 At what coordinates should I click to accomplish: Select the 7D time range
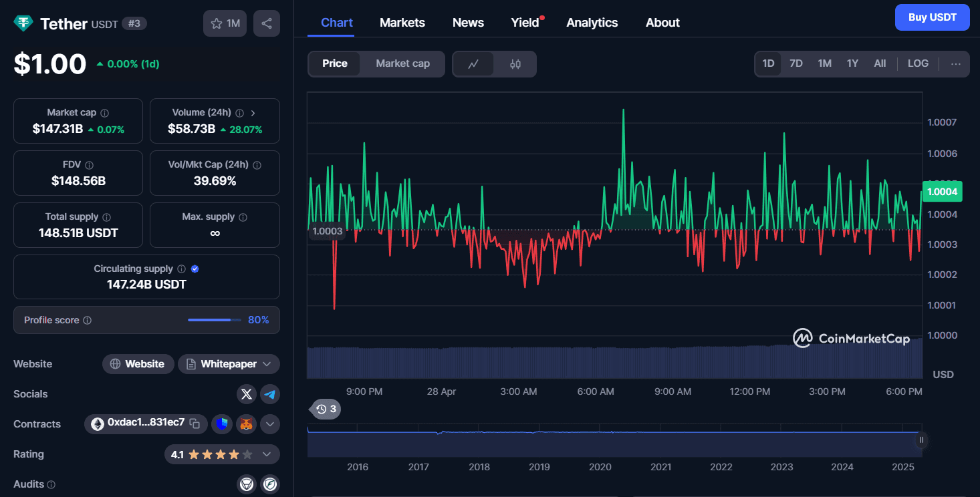tap(796, 63)
